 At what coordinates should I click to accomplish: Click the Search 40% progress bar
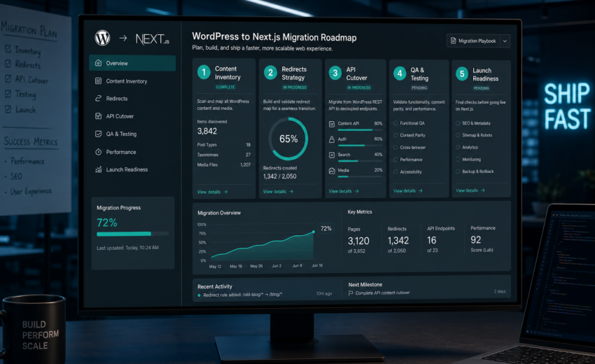coord(360,161)
